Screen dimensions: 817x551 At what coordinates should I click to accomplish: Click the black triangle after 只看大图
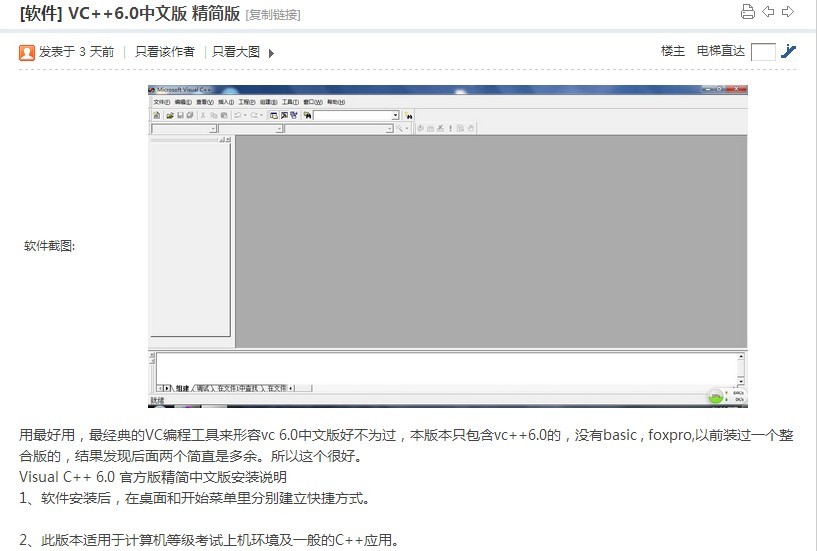271,53
